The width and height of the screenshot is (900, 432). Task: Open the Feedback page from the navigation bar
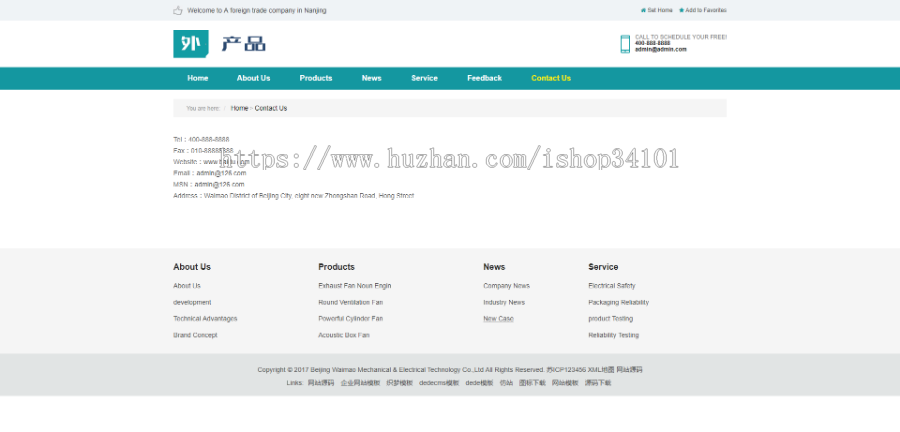484,78
